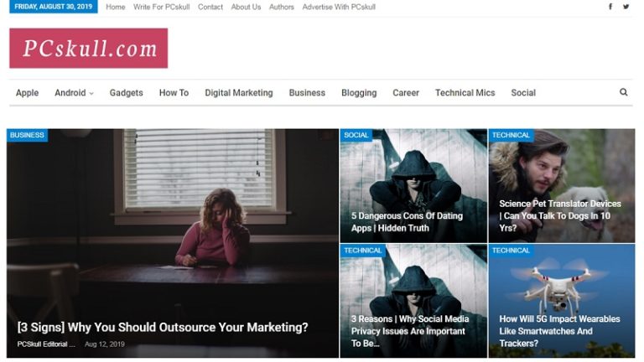Open the outsource your marketing article
This screenshot has width=644, height=362.
163,327
